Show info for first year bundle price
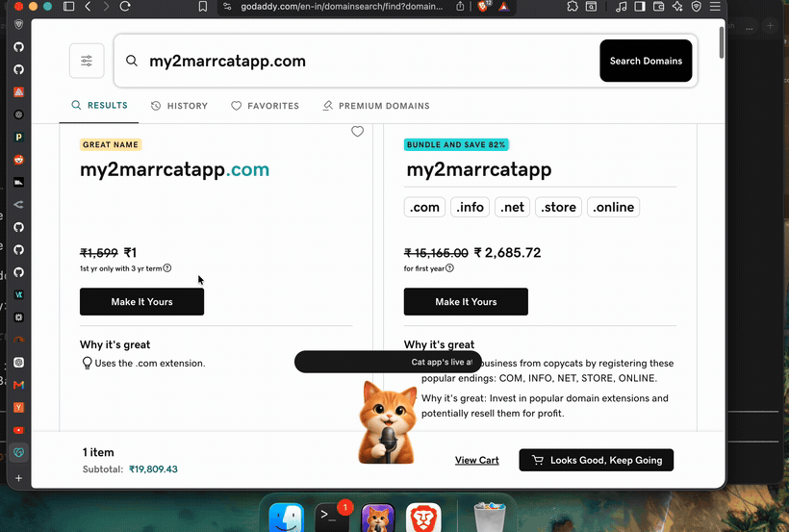The height and width of the screenshot is (532, 789). pos(450,268)
